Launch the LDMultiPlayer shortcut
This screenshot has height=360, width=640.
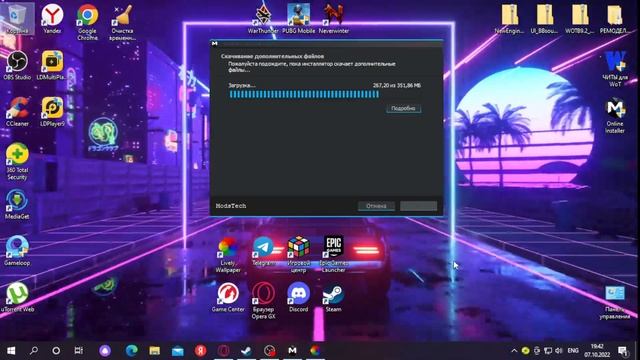tap(51, 64)
